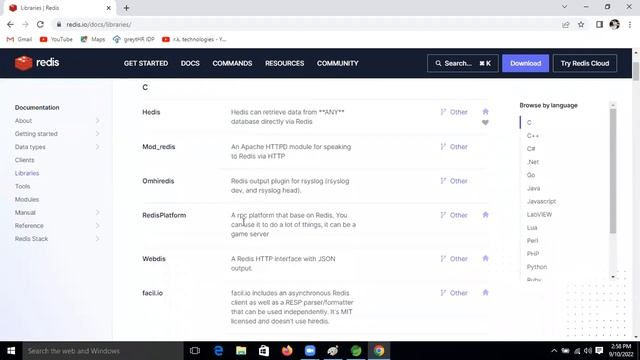Open the RedisPlatform homepage house icon
Screen dimensions: 640x360
485,215
